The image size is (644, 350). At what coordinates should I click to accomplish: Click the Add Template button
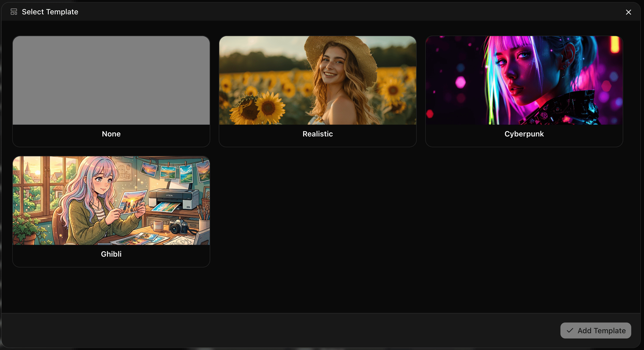click(x=596, y=330)
